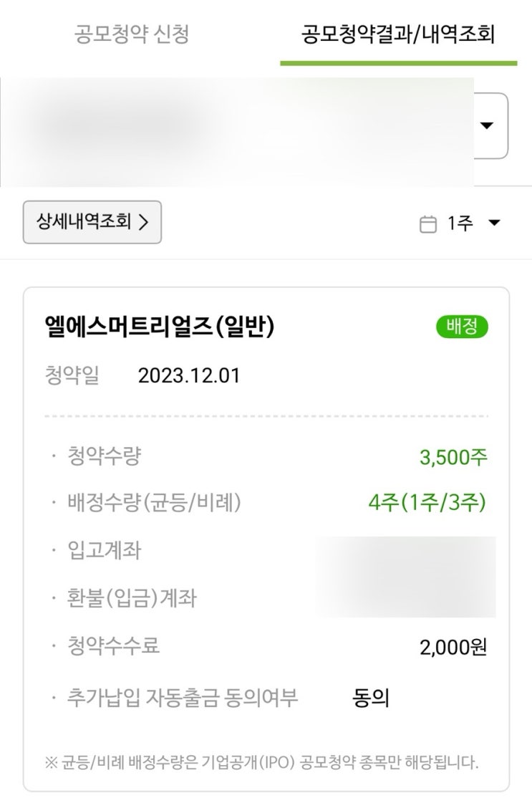Click the 배정수량(균등/비례) row label
Viewport: 532px width, 803px height.
(x=154, y=503)
